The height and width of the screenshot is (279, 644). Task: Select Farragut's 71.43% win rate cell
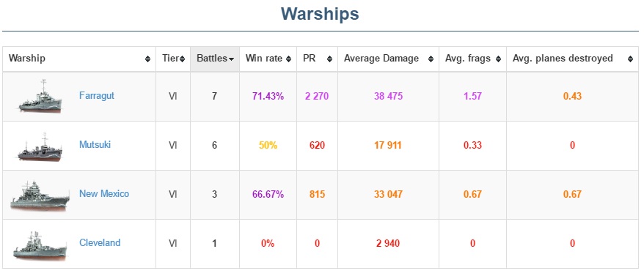pyautogui.click(x=268, y=97)
